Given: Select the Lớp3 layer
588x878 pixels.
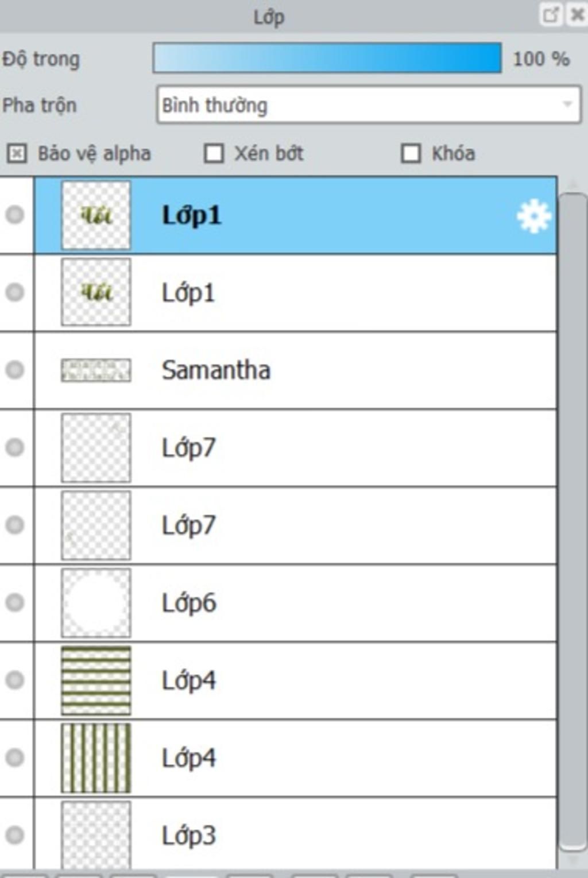Looking at the screenshot, I should point(296,834).
